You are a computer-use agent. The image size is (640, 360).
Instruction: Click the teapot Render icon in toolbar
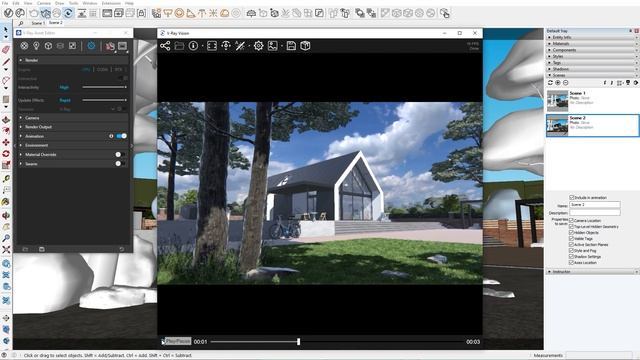[x=34, y=13]
